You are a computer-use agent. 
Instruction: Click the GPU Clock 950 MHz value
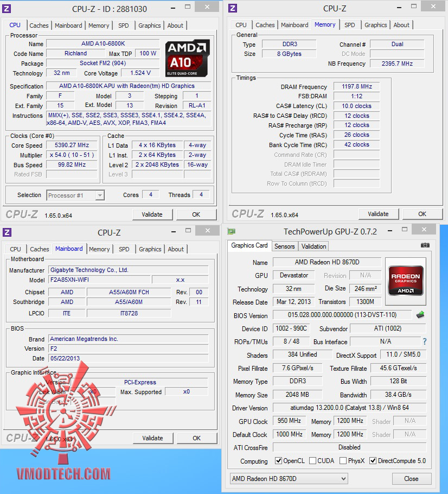pyautogui.click(x=289, y=421)
